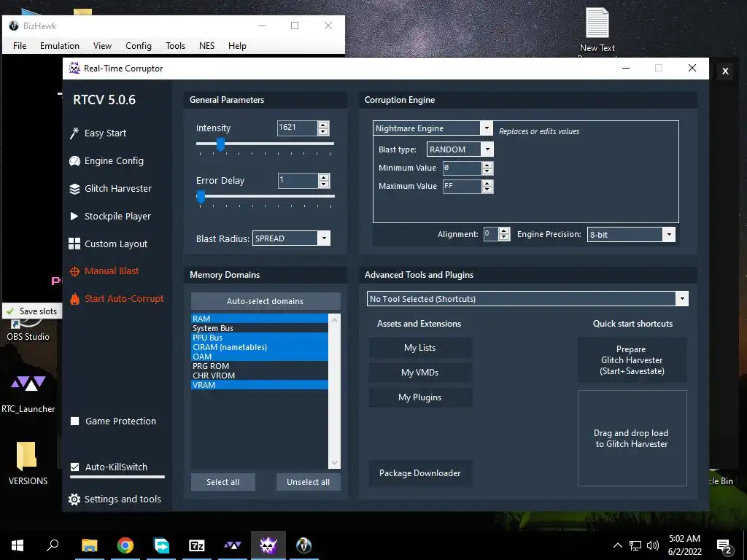Open Blast Radius SPREAD dropdown

324,238
